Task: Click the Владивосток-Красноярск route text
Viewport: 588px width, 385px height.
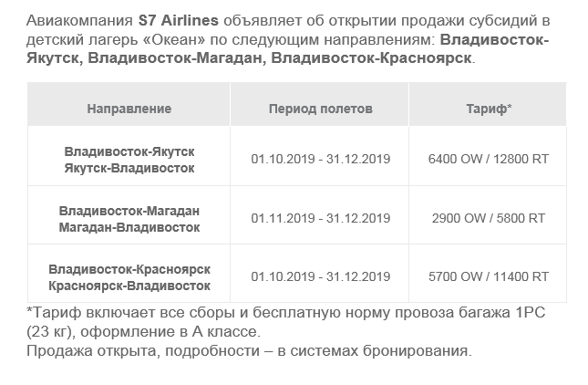Action: 129,269
